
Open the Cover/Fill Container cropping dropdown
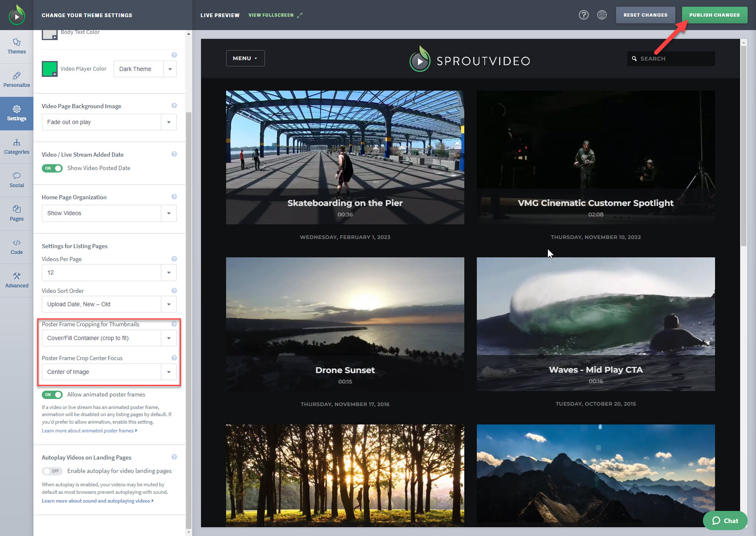click(109, 338)
